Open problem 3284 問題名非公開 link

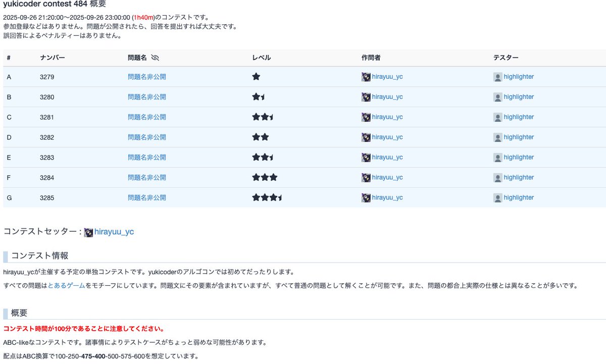click(x=147, y=178)
